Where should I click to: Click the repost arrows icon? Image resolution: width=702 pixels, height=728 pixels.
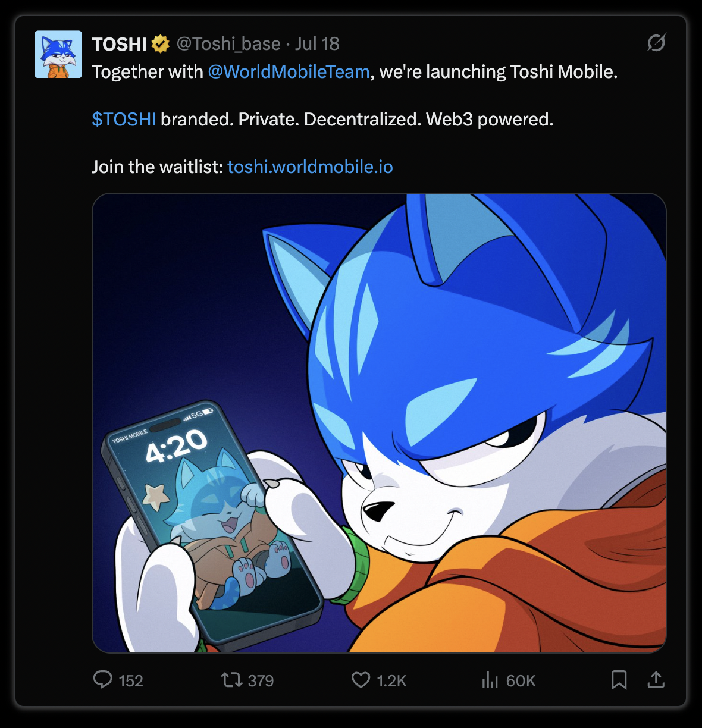(x=231, y=680)
